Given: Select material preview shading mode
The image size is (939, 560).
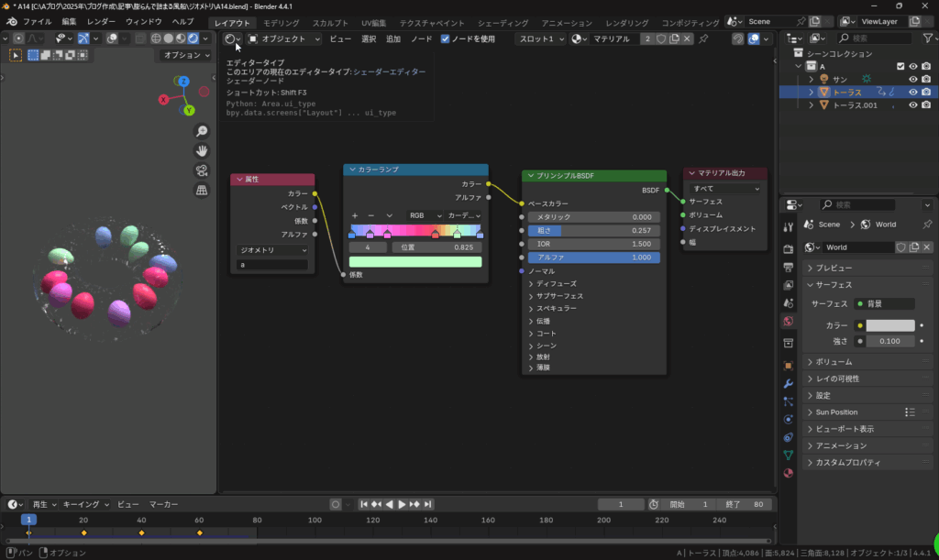Looking at the screenshot, I should pyautogui.click(x=181, y=38).
